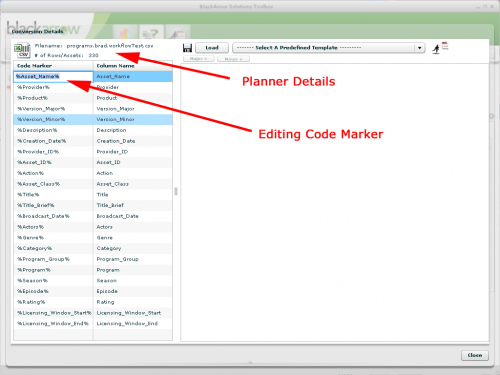Image resolution: width=500 pixels, height=375 pixels.
Task: Select the Provider_ID column name cell
Action: click(x=133, y=152)
